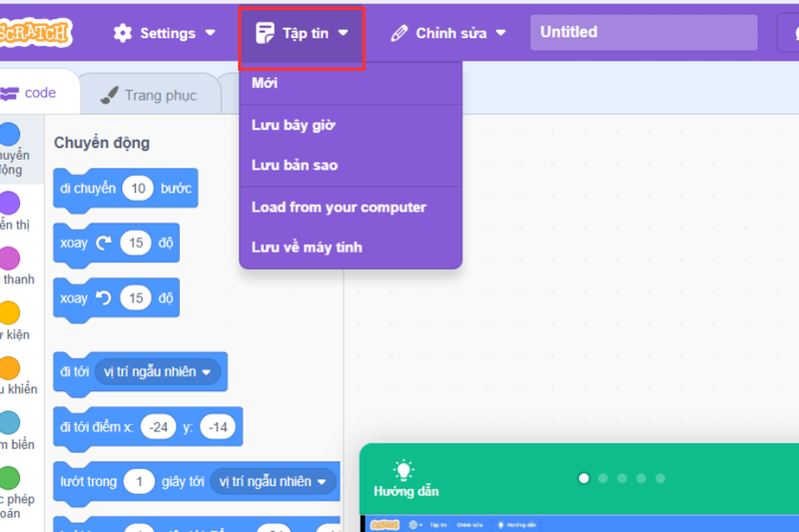Click the Chỉnh sửa pencil icon

(399, 33)
